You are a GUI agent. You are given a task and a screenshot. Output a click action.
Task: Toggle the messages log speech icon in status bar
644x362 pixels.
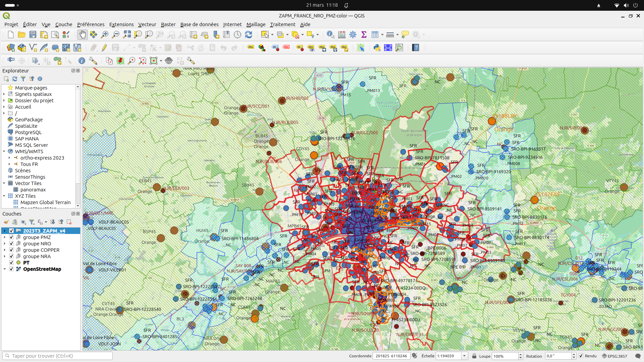tap(638, 356)
